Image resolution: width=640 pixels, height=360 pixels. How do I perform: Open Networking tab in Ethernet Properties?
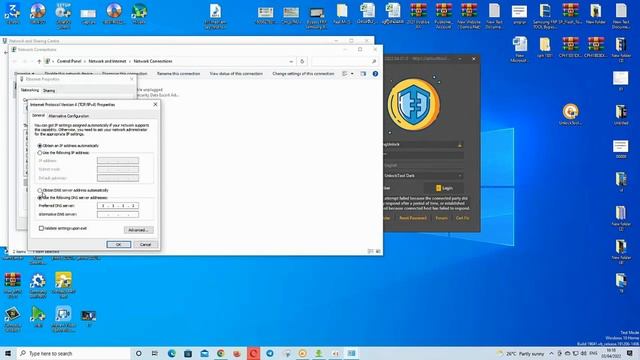[30, 90]
